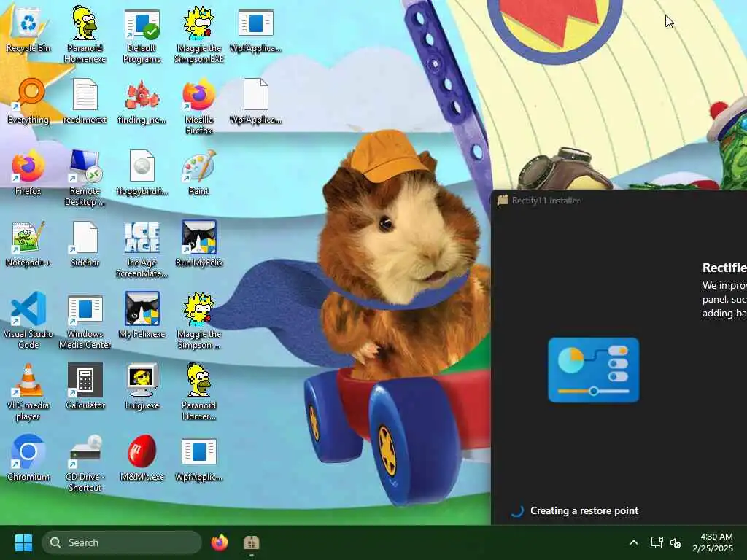Open the clock showing 4:30 AM

713,542
